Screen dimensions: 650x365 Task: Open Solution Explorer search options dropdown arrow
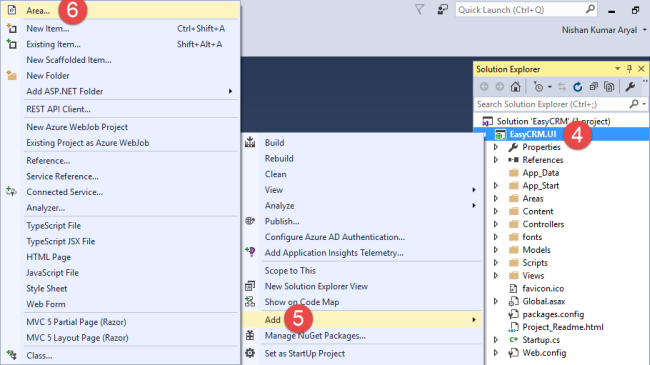tap(644, 105)
